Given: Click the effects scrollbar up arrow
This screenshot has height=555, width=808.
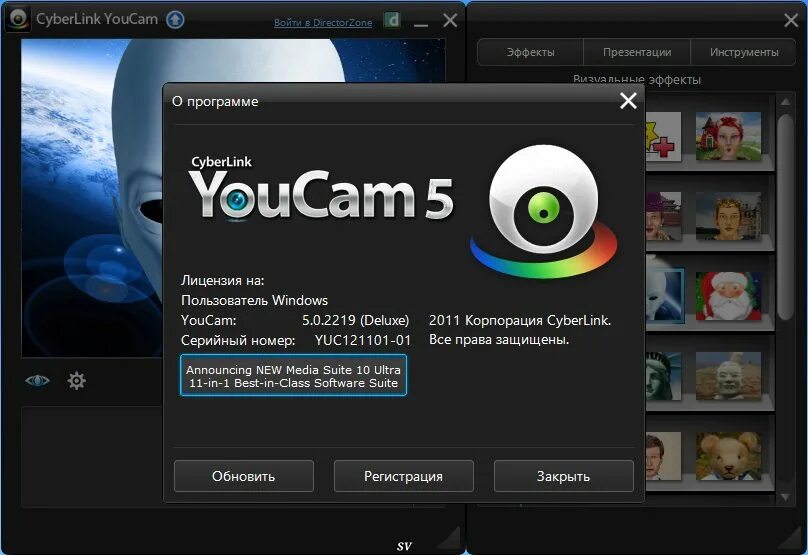Looking at the screenshot, I should [785, 102].
